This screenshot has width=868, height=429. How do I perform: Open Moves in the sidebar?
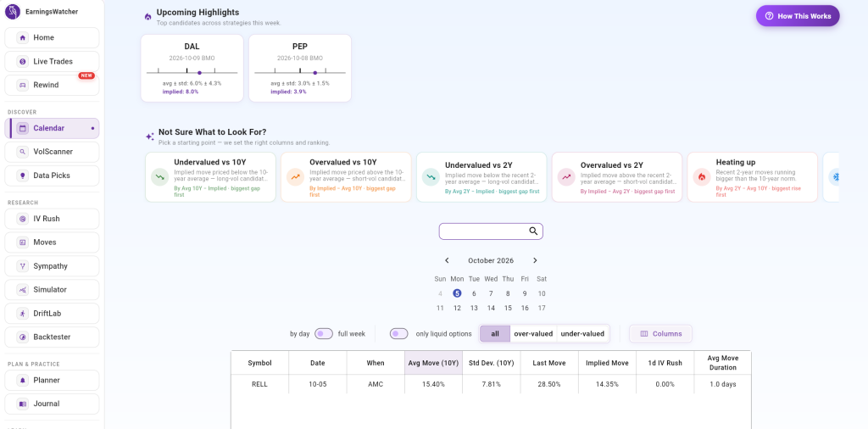point(52,242)
